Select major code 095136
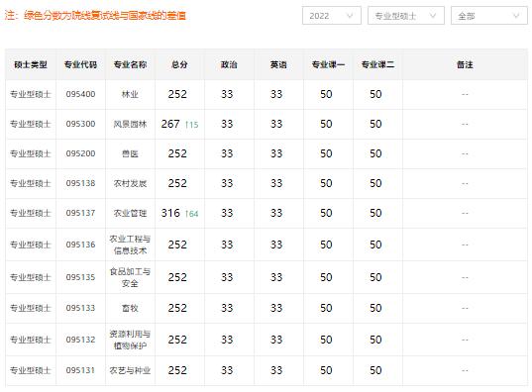The width and height of the screenshot is (532, 392). [x=80, y=245]
